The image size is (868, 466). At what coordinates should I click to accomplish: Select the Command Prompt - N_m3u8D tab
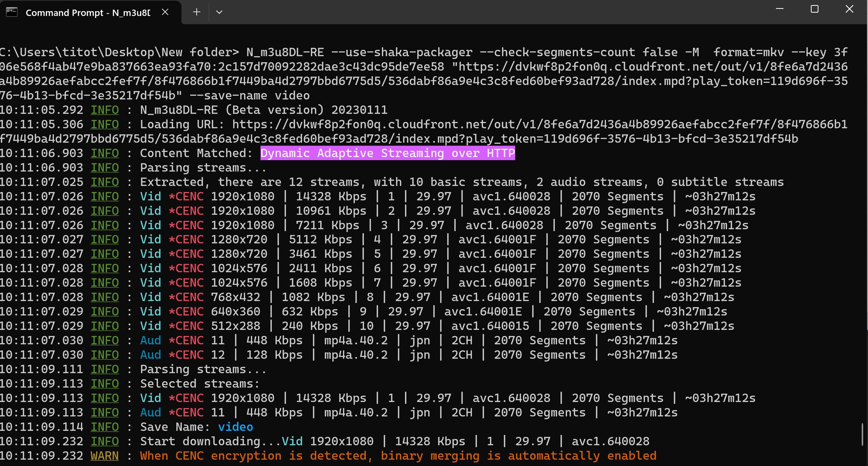click(x=88, y=13)
